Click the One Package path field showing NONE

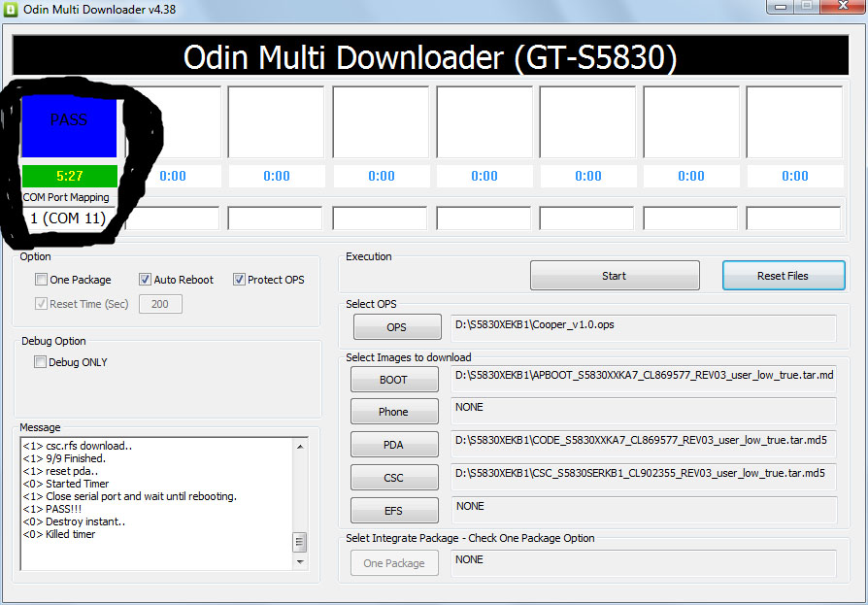[644, 563]
